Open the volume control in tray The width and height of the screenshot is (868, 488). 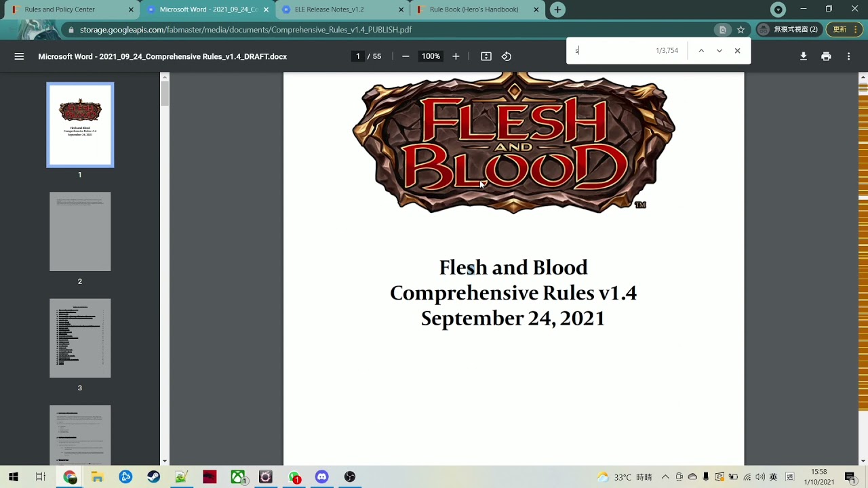pos(760,477)
